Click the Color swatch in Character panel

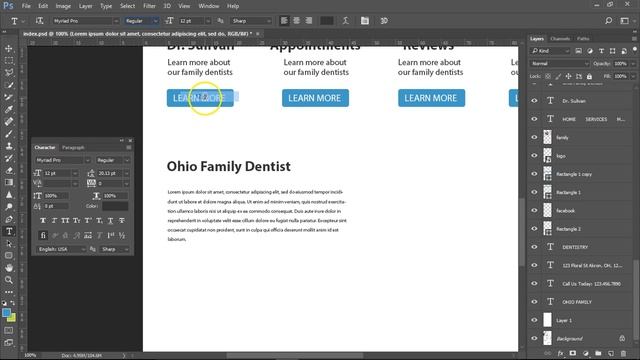tap(115, 206)
